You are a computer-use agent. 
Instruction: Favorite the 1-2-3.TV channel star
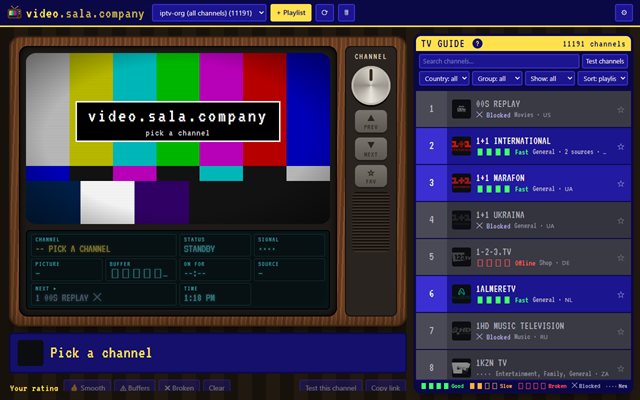(x=620, y=258)
